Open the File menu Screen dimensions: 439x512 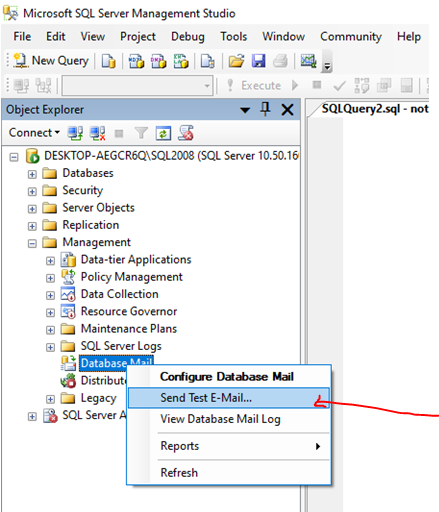tap(22, 36)
